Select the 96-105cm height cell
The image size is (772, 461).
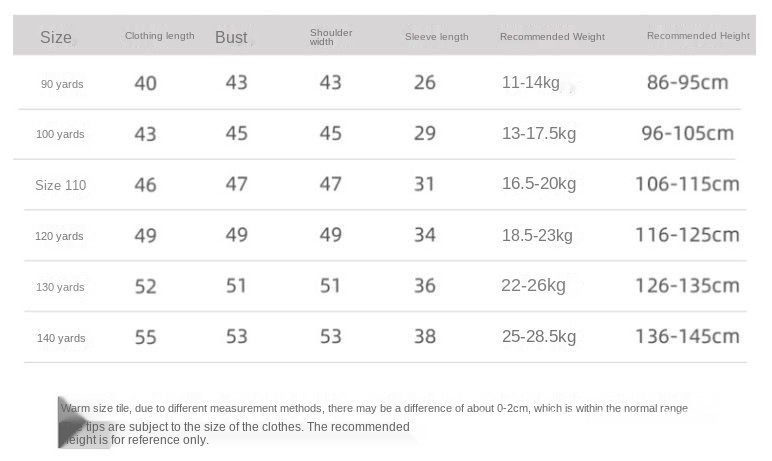pyautogui.click(x=690, y=133)
